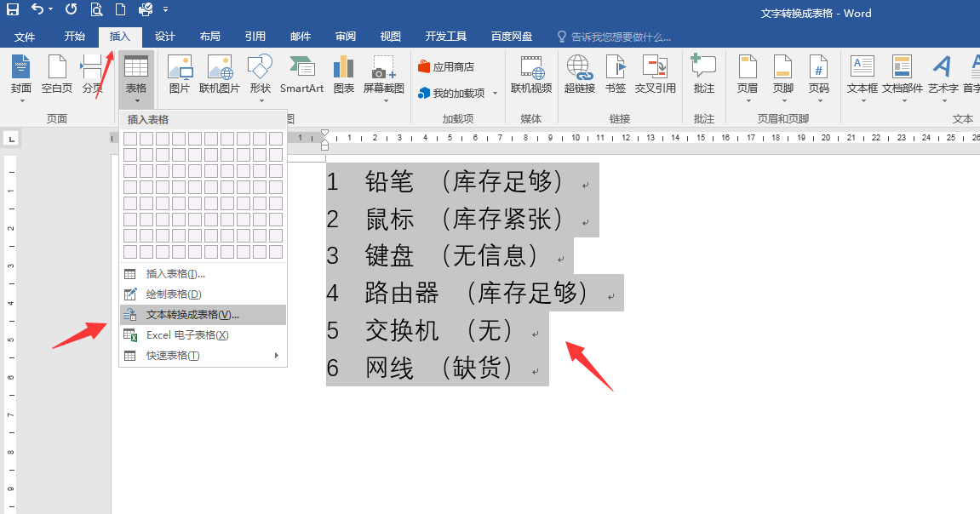Expand the 我的加载项 dropdown arrow
This screenshot has height=514, width=980.
(495, 93)
